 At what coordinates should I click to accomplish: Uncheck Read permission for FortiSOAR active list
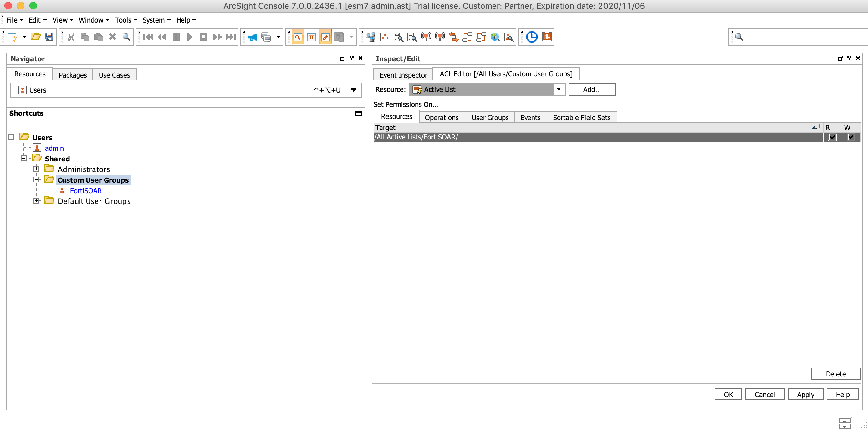click(x=832, y=137)
